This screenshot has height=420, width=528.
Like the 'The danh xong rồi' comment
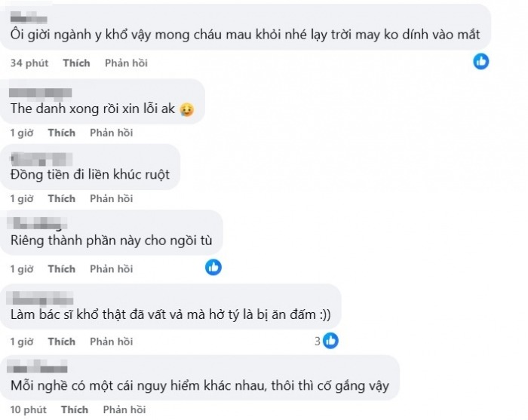[x=62, y=133]
